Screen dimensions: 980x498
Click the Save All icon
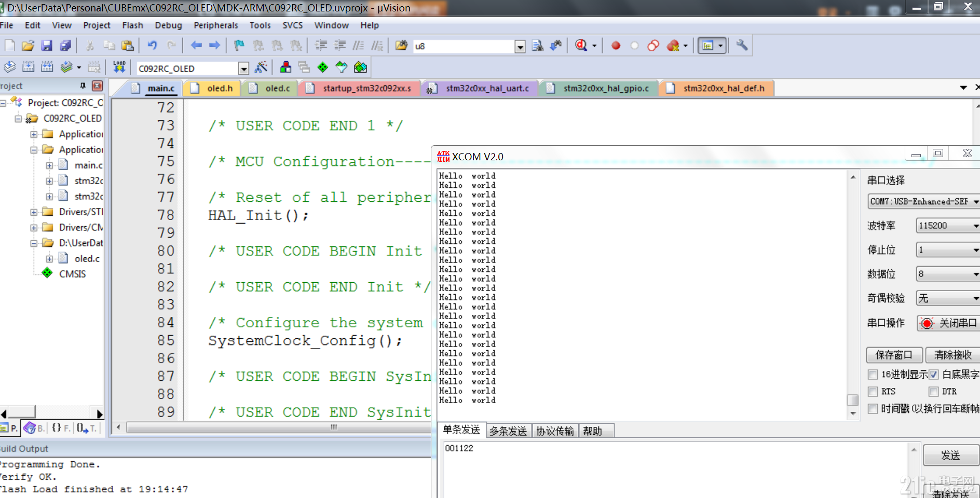pyautogui.click(x=65, y=46)
